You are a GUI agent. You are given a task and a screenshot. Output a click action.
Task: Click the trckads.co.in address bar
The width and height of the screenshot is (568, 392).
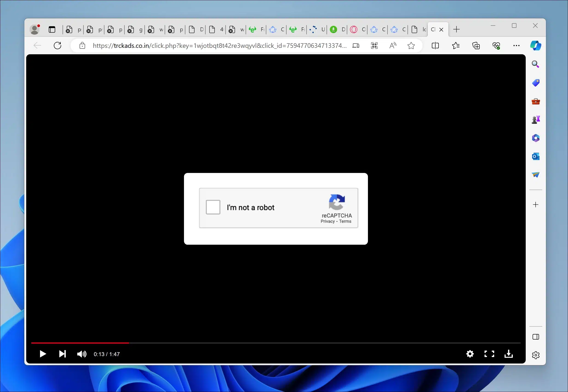220,46
